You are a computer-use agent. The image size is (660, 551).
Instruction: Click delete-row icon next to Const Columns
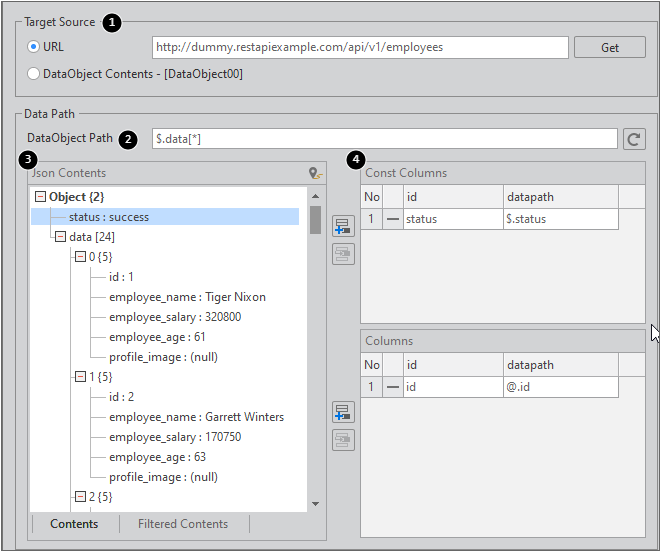point(343,254)
